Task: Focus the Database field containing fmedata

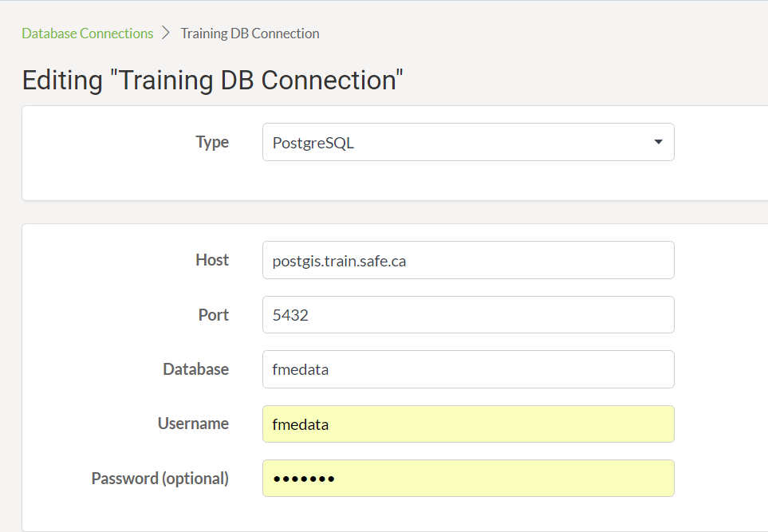Action: [468, 369]
